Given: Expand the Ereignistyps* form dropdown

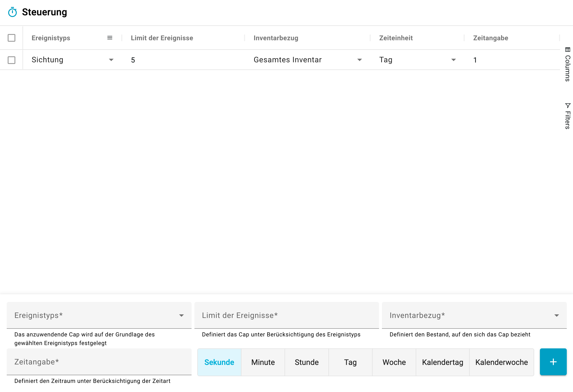Looking at the screenshot, I should [x=181, y=315].
